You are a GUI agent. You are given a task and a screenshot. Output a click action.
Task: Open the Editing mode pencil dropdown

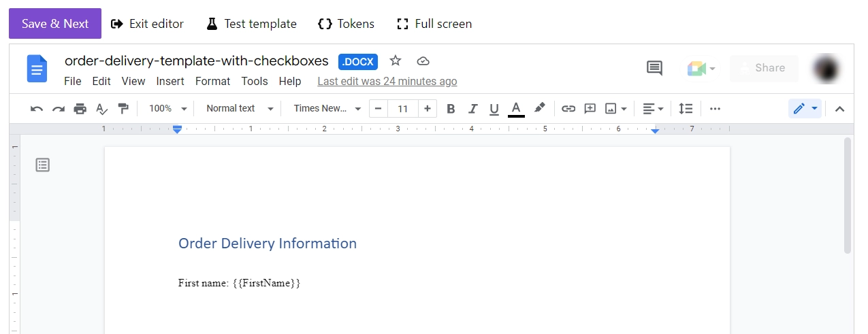pos(805,109)
